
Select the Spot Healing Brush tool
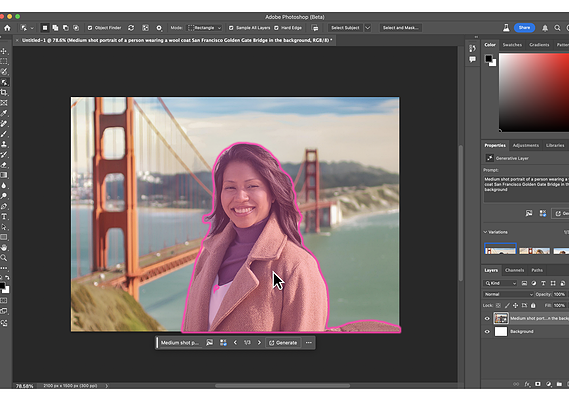[x=4, y=123]
